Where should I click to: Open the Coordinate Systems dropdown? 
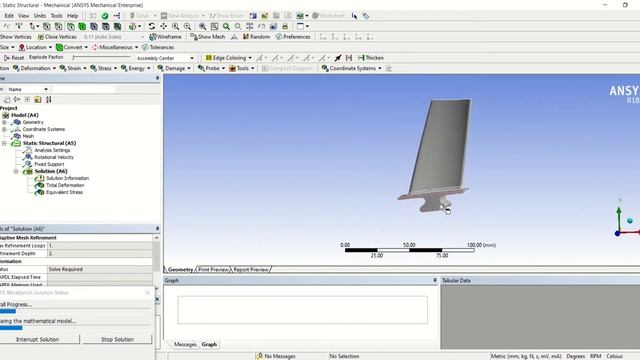click(x=351, y=68)
